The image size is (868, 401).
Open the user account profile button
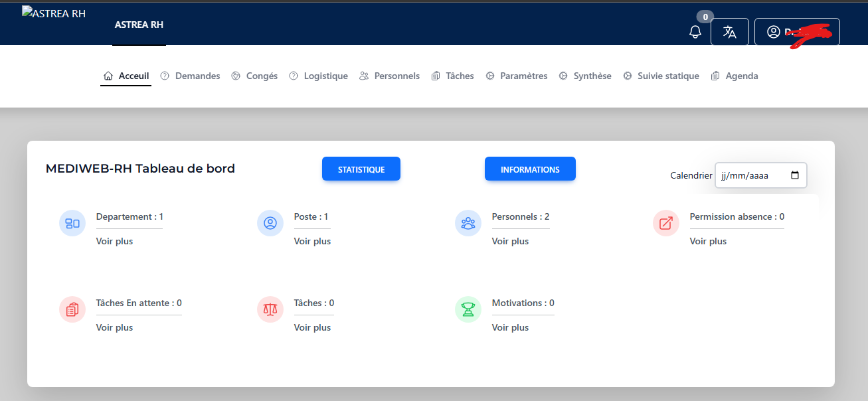click(x=797, y=32)
